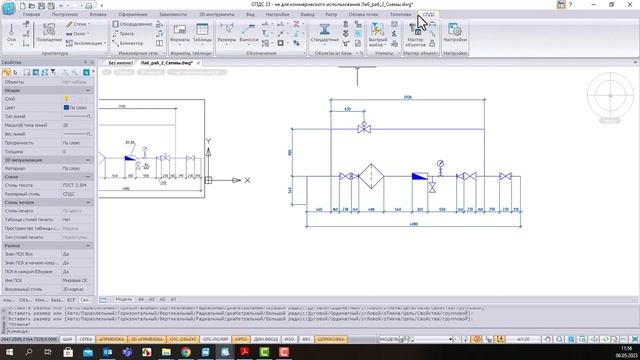Image resolution: width=640 pixels, height=360 pixels.
Task: Open the nanoCAD application menu button
Action: [x=8, y=7]
